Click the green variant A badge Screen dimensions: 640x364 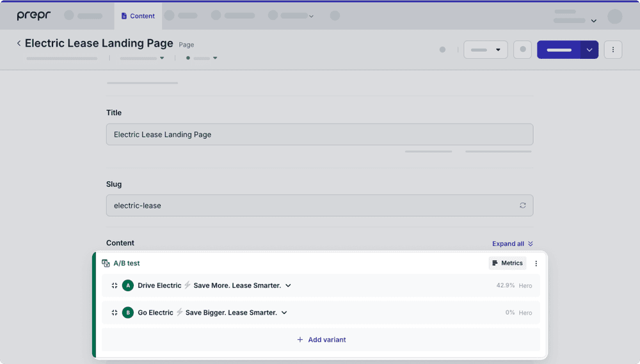coord(128,285)
